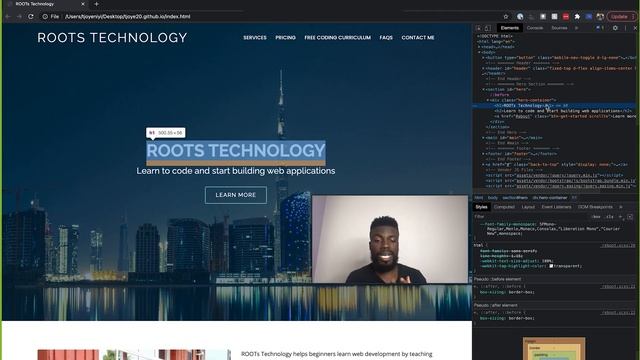
Task: Select the btn-get-started anchor DOM line
Action: pyautogui.click(x=565, y=116)
